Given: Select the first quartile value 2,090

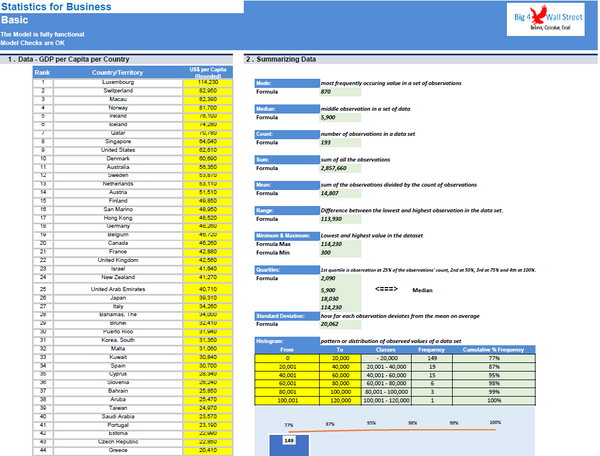Looking at the screenshot, I should 340,278.
